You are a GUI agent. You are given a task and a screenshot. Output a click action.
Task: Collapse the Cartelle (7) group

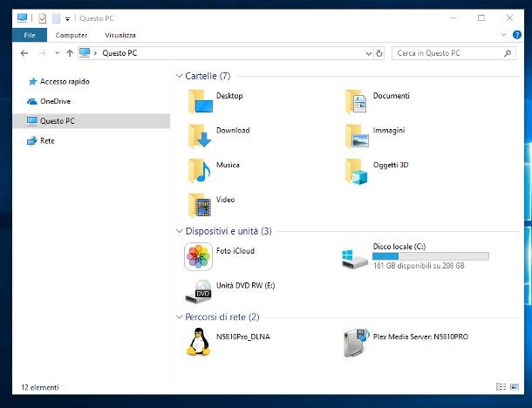pos(179,76)
